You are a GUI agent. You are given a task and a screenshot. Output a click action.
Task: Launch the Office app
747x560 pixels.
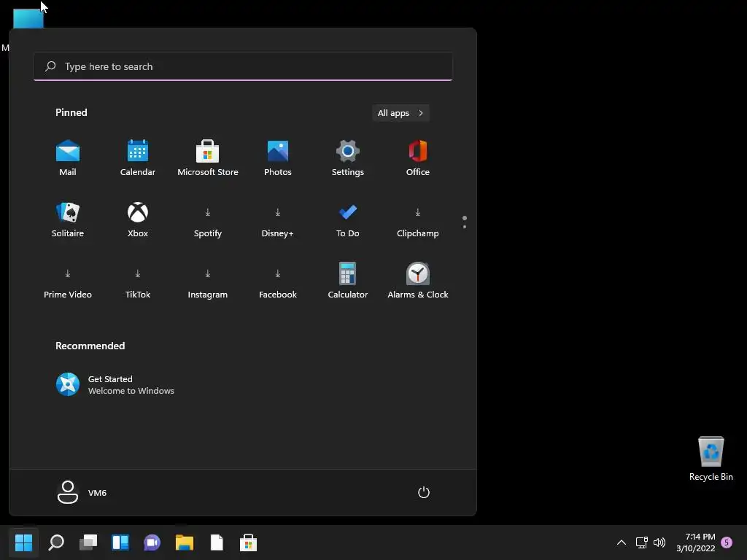point(418,158)
